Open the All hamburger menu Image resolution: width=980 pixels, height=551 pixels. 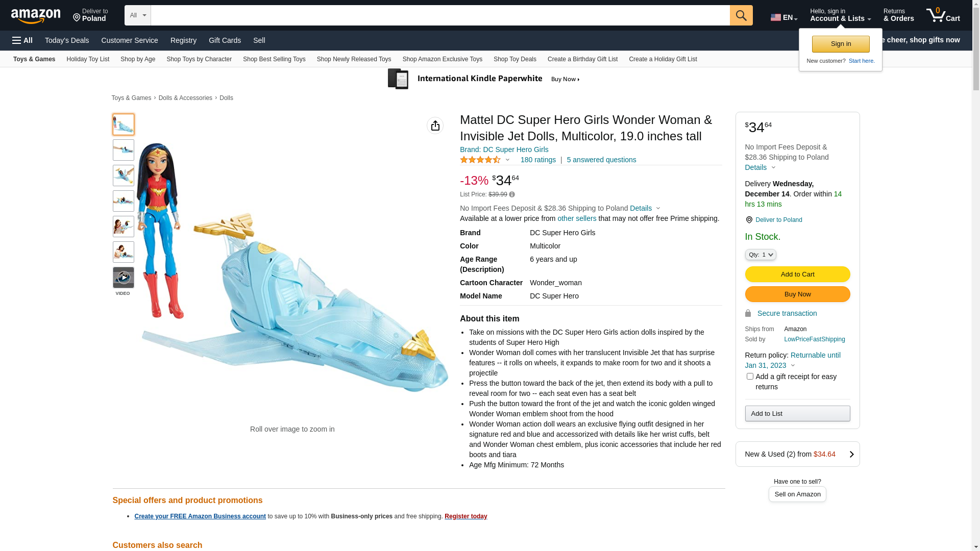22,40
